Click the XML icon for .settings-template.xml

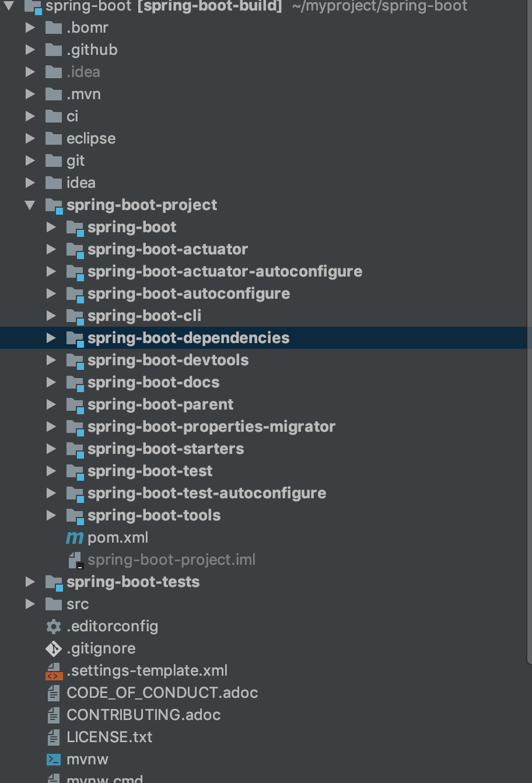tap(54, 670)
